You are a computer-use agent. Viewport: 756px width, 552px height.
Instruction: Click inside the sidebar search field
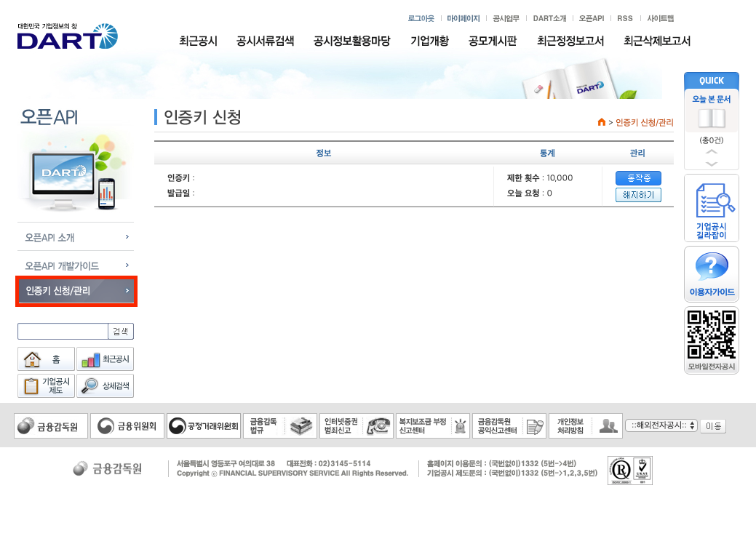(x=62, y=331)
